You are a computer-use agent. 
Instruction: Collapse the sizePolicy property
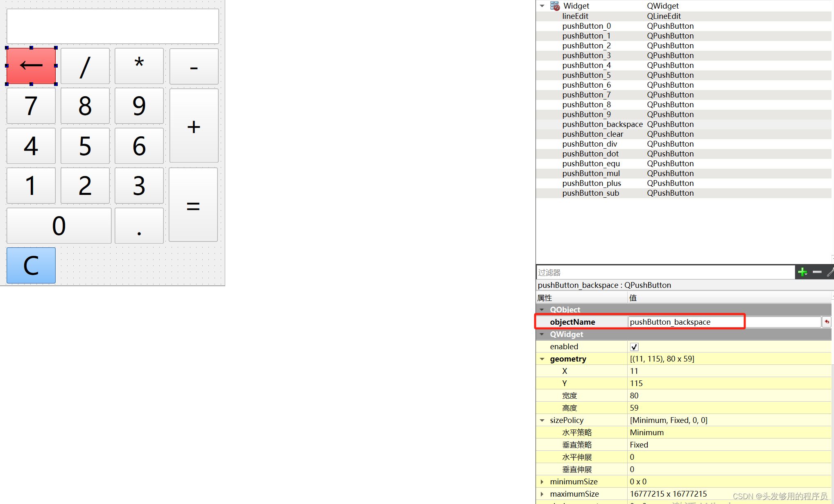542,420
